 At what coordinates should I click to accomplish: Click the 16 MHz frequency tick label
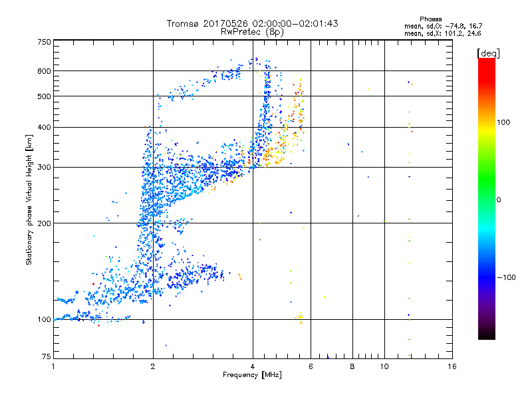click(452, 366)
